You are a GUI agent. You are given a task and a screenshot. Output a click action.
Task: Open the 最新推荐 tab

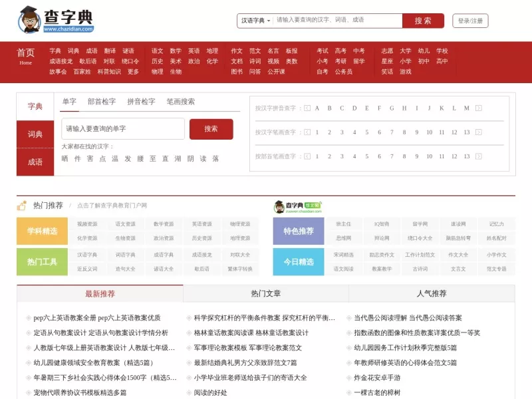tap(100, 293)
